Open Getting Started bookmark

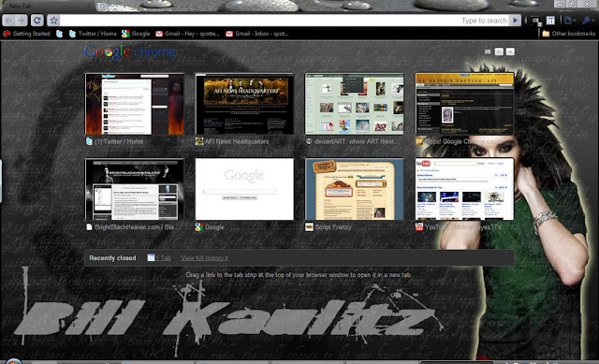tap(27, 34)
